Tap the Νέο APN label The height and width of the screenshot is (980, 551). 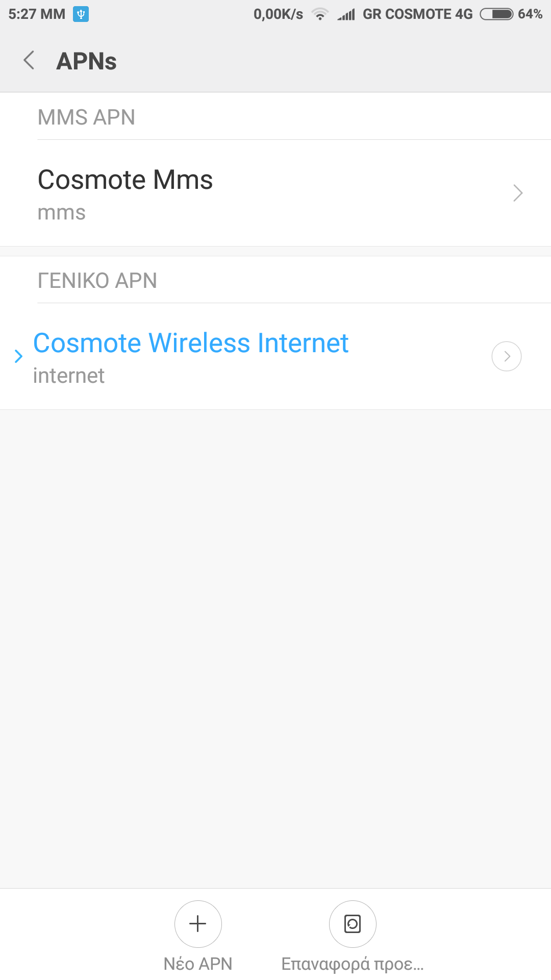coord(198,964)
